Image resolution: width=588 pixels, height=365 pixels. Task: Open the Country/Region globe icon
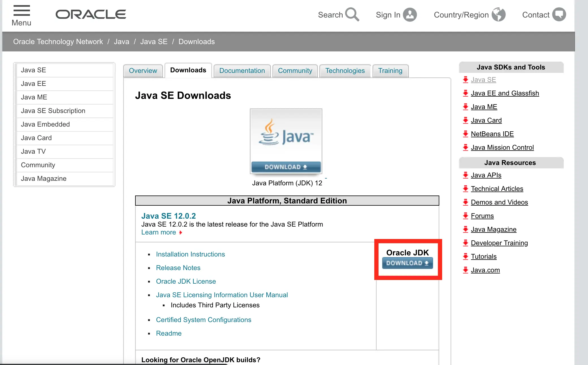(498, 15)
